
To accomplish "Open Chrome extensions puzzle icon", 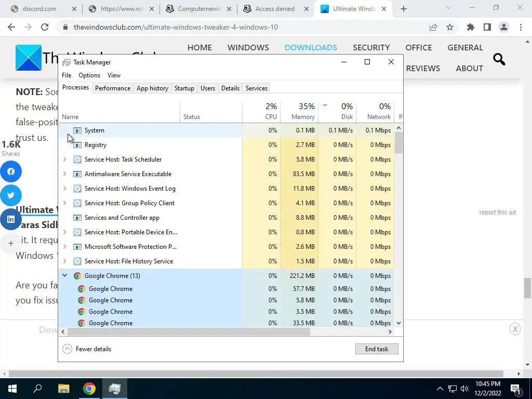I will pos(471,27).
